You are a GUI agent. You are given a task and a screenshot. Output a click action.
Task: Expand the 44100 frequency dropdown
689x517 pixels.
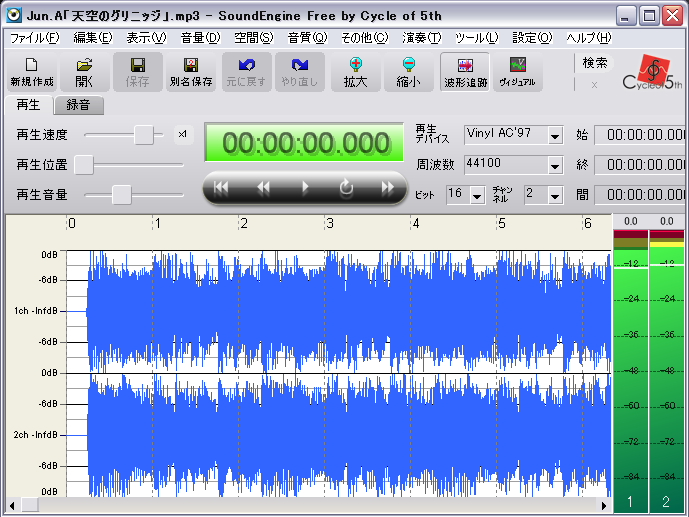pyautogui.click(x=555, y=166)
